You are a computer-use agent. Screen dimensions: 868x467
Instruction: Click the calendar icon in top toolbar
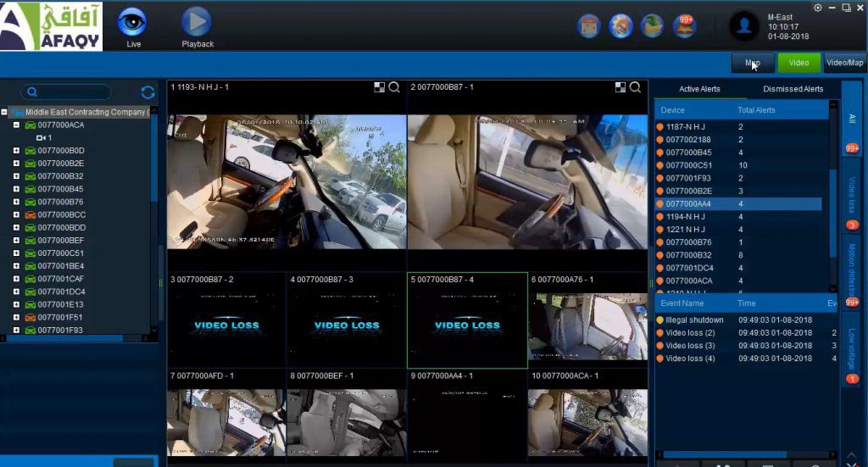coord(589,26)
